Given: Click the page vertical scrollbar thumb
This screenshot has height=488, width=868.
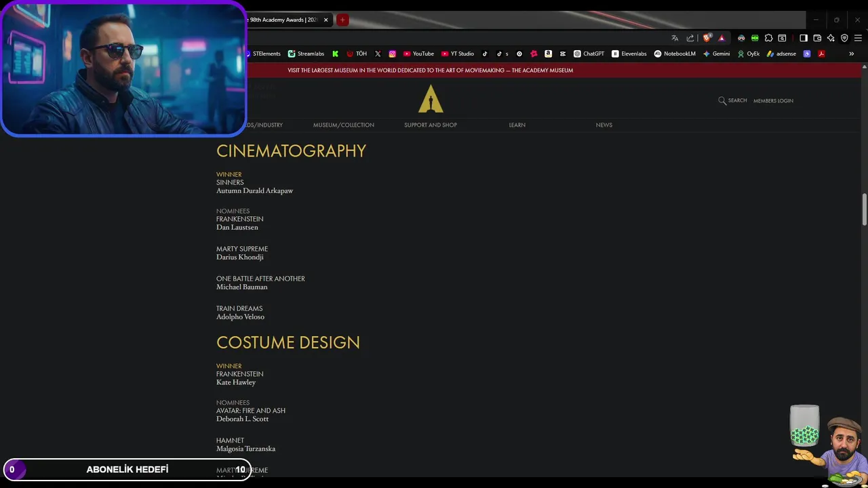Looking at the screenshot, I should [x=865, y=210].
